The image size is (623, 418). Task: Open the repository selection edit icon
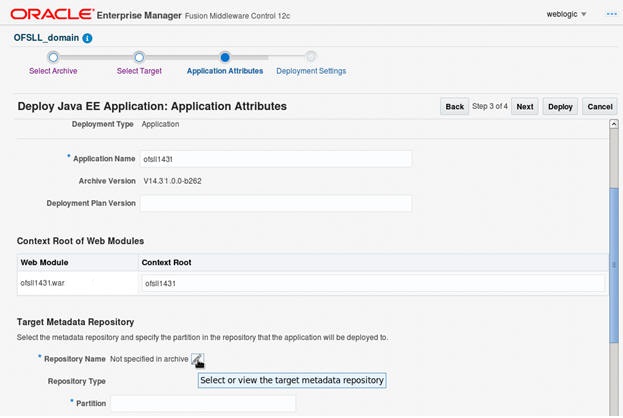click(x=198, y=359)
